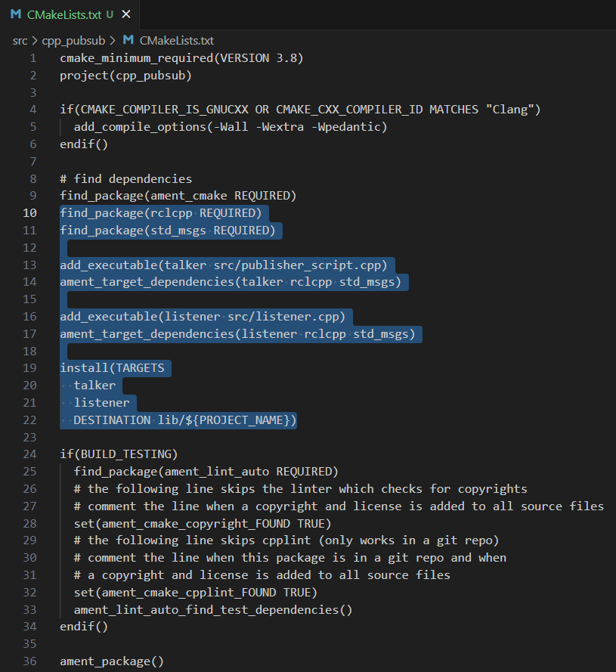Click the CMake file icon in tab

[16, 14]
